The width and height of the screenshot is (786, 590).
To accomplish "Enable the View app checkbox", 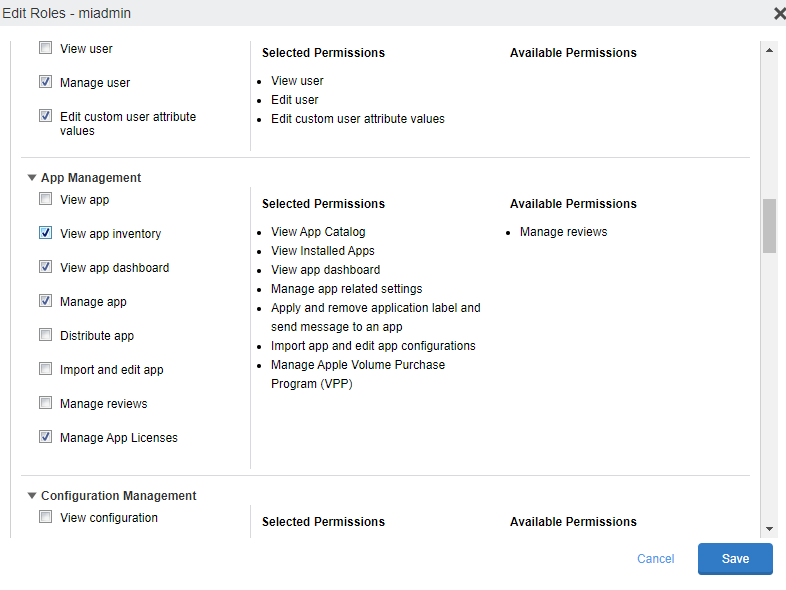I will [45, 199].
